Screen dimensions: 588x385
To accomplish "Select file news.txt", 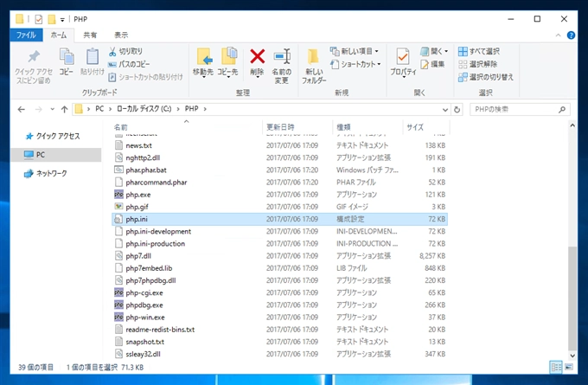I will coord(279,145).
